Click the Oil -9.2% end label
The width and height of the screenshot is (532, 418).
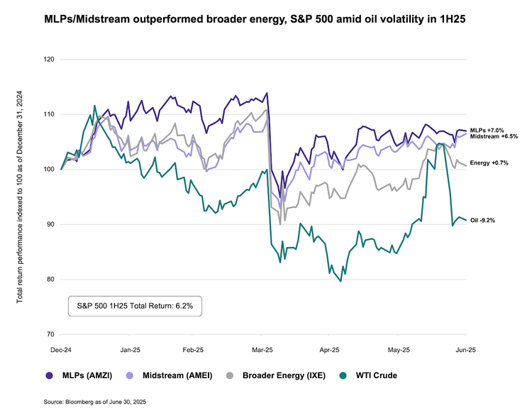[482, 221]
